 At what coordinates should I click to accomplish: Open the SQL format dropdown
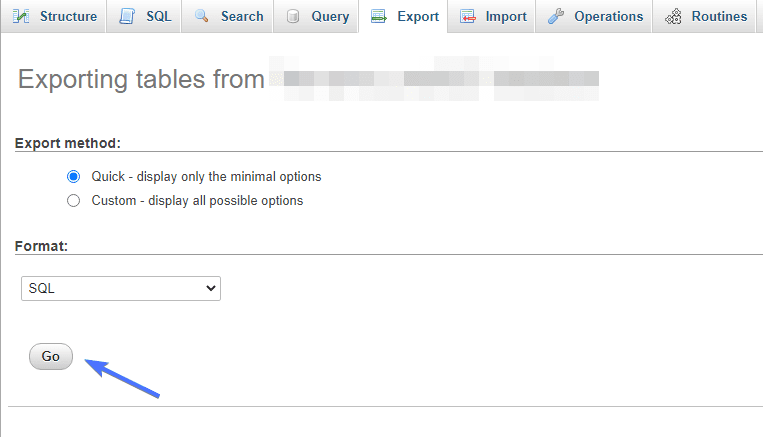pyautogui.click(x=121, y=289)
